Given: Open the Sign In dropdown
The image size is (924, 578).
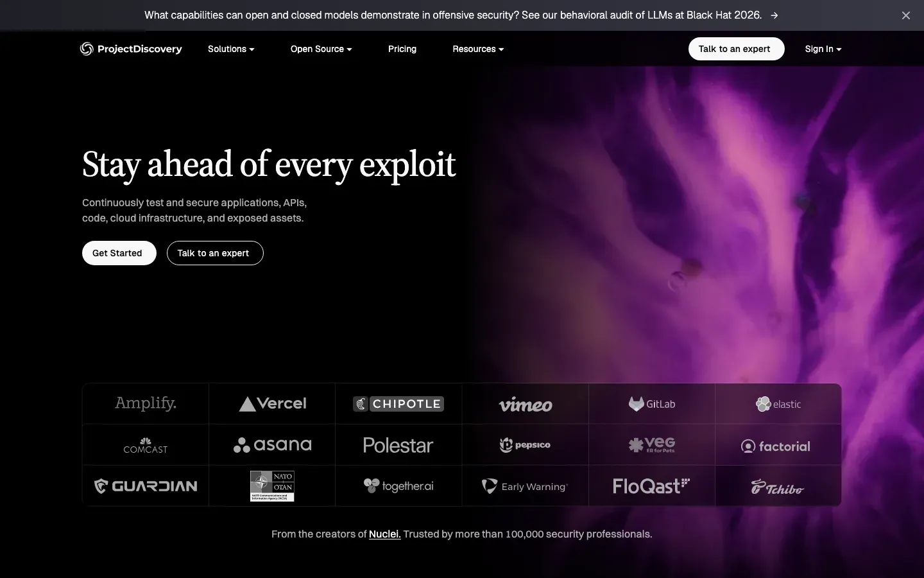Looking at the screenshot, I should coord(823,49).
